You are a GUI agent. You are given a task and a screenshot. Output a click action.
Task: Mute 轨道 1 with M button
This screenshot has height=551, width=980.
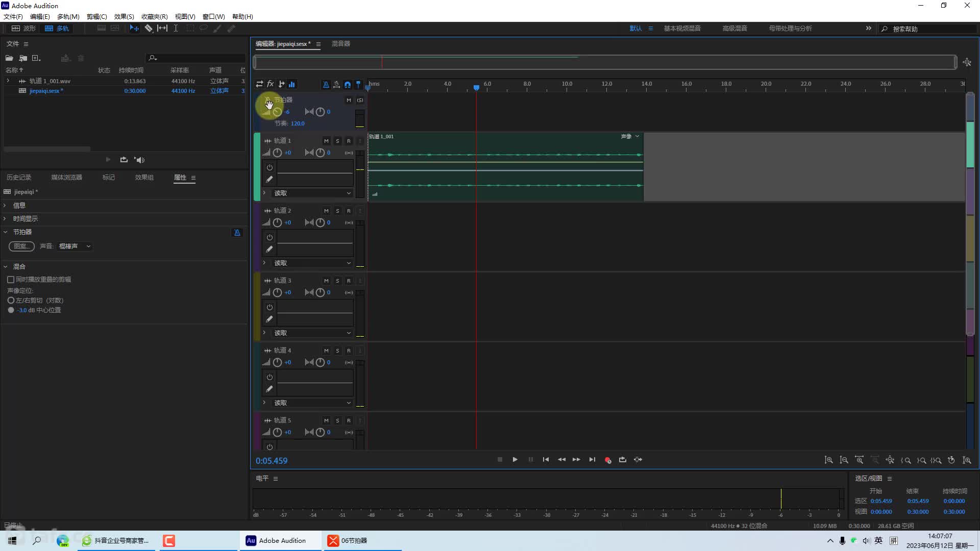coord(326,141)
